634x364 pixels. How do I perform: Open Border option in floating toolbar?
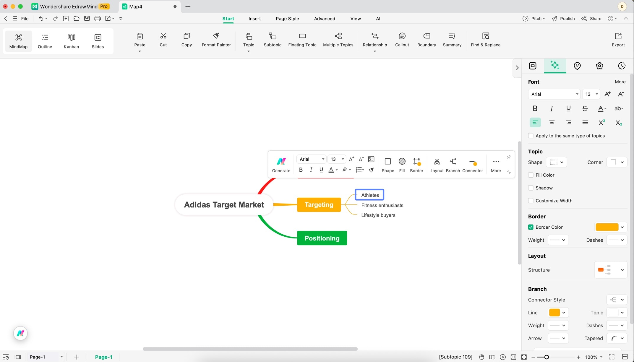416,165
